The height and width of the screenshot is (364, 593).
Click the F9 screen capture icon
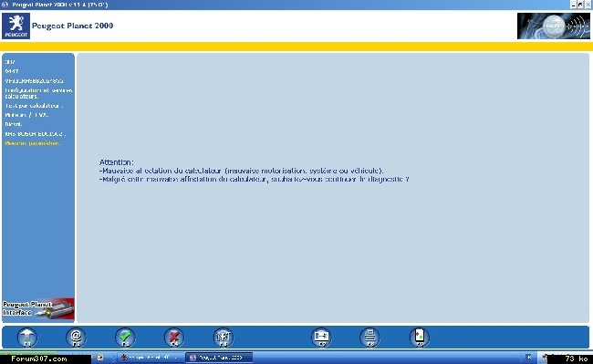click(420, 338)
